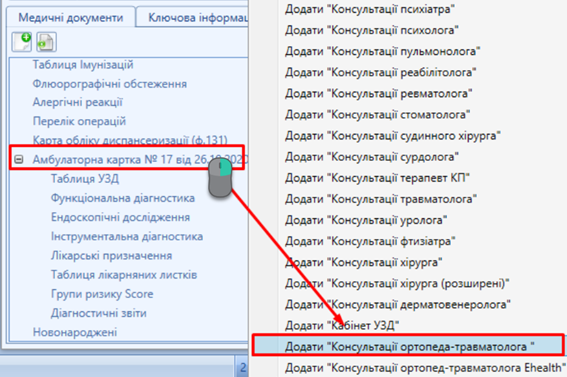Open Новонароджені tree item
This screenshot has width=567, height=377.
pyautogui.click(x=75, y=332)
